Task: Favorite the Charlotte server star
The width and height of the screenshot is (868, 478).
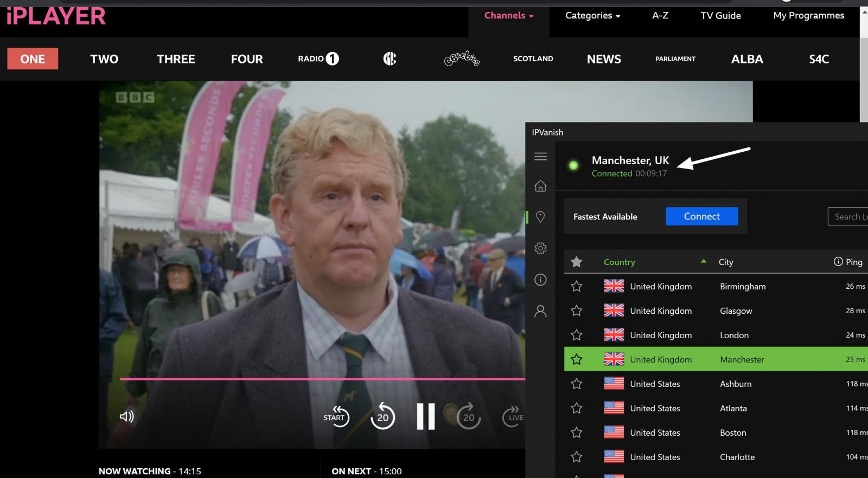Action: click(577, 457)
